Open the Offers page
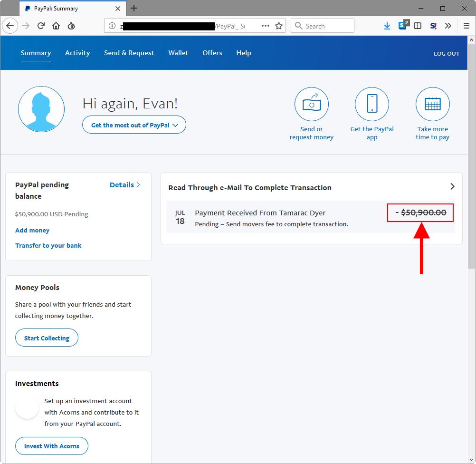Screen dimensions: 476x464 212,53
